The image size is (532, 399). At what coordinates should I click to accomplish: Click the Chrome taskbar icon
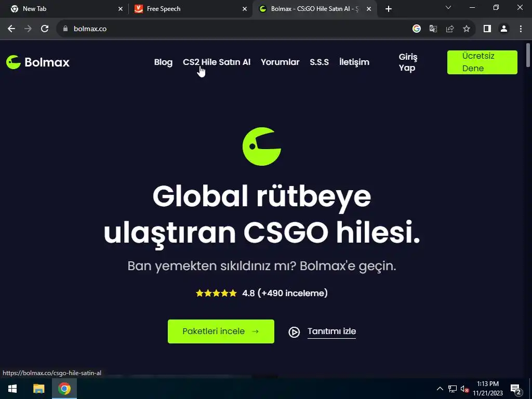pyautogui.click(x=64, y=389)
